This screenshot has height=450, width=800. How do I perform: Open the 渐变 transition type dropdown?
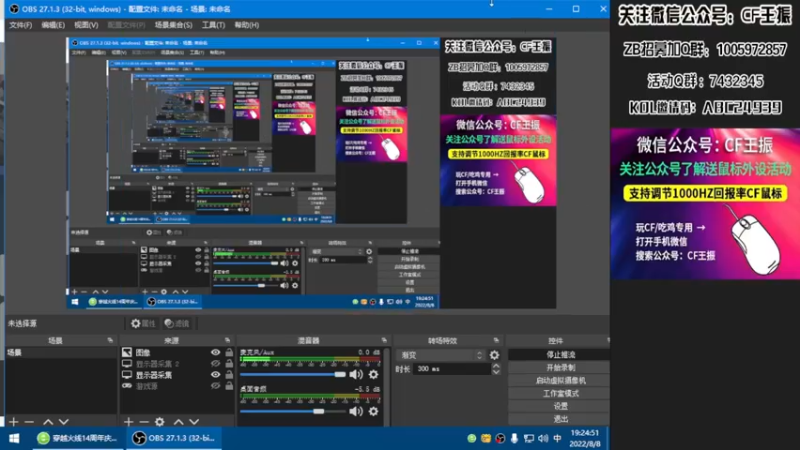point(441,355)
